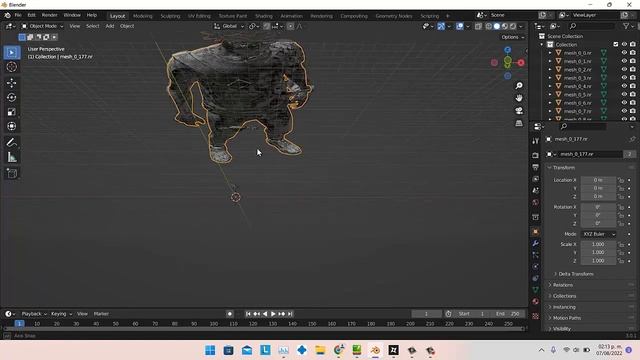Toggle the camera view icon
The height and width of the screenshot is (360, 640).
(519, 111)
